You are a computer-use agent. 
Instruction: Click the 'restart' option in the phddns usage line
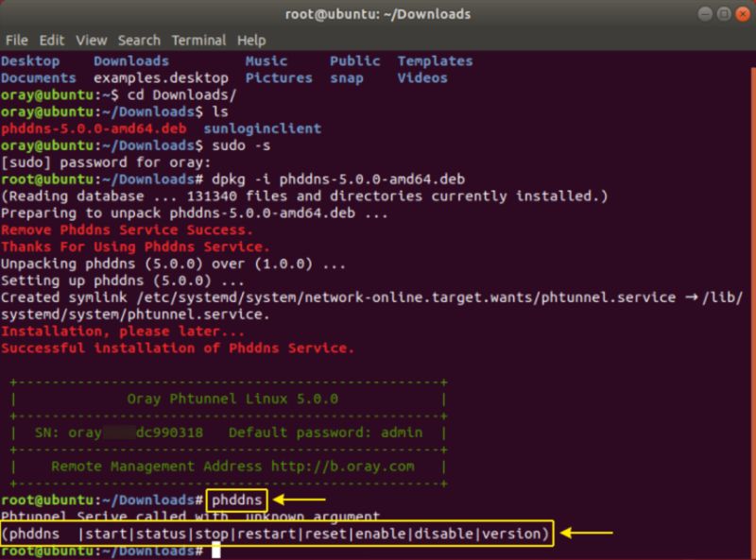[269, 535]
